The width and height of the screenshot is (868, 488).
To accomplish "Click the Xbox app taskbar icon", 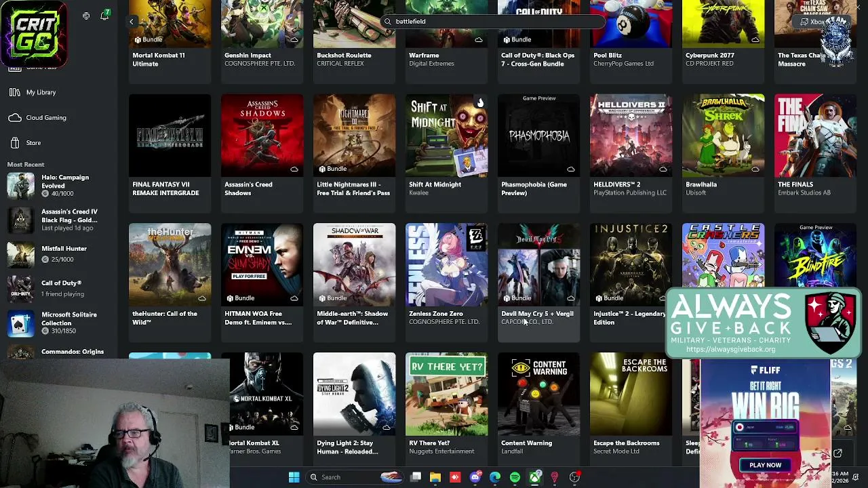I will point(535,477).
